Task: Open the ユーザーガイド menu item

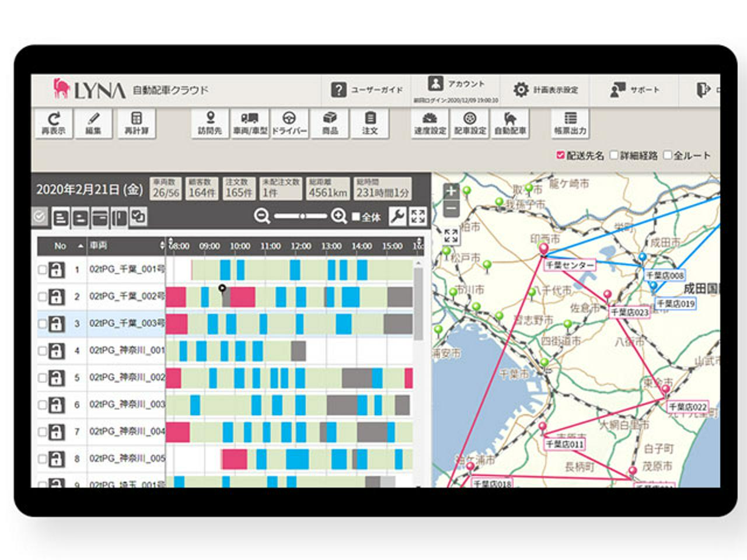Action: coord(366,90)
